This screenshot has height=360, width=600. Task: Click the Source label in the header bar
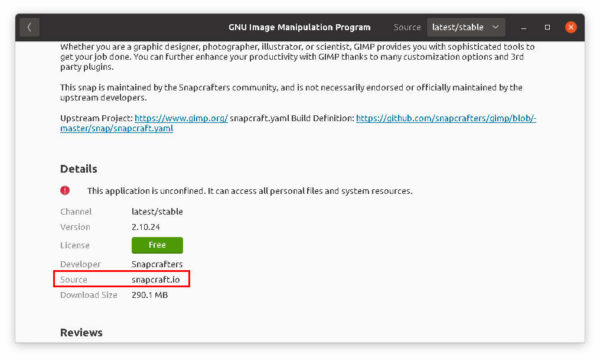point(407,27)
